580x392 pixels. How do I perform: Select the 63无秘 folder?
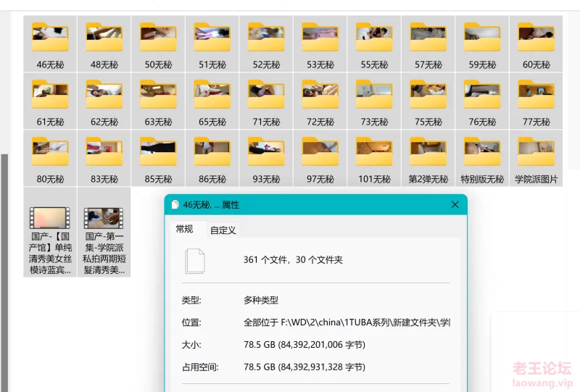(158, 101)
